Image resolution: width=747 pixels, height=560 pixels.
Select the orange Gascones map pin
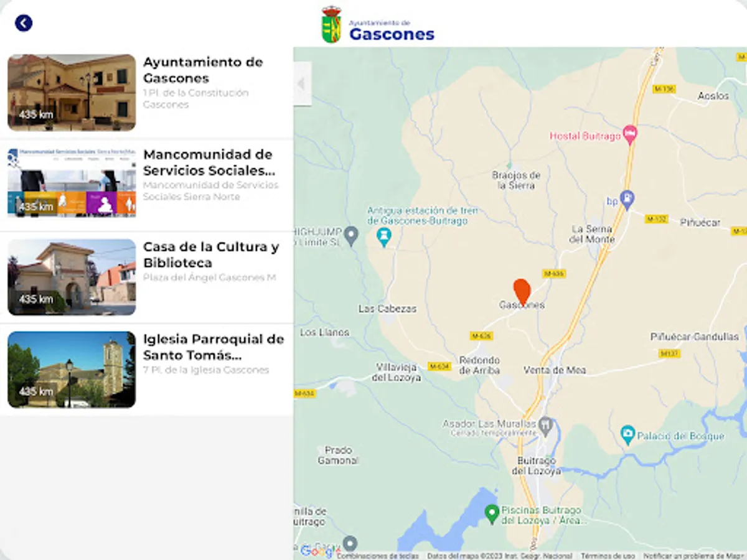click(x=522, y=291)
